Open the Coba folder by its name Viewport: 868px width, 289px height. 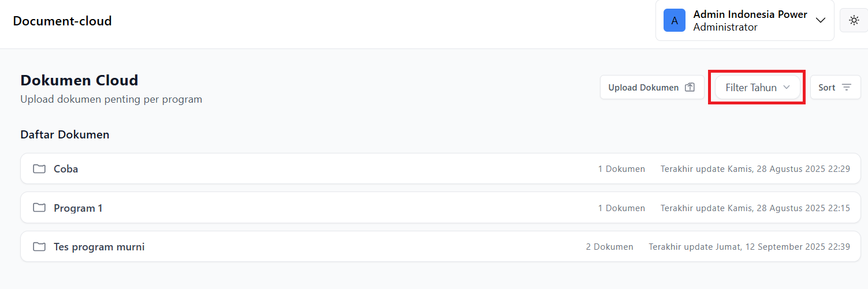[x=66, y=169]
